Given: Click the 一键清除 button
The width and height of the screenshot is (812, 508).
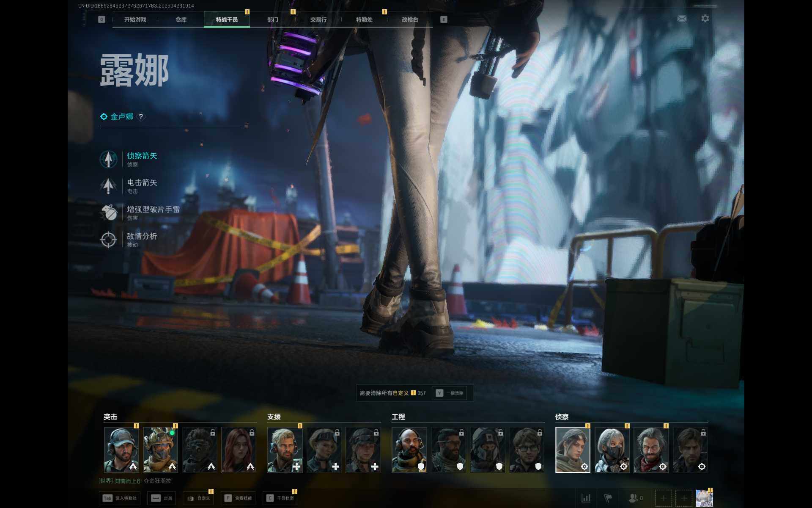Looking at the screenshot, I should (450, 393).
